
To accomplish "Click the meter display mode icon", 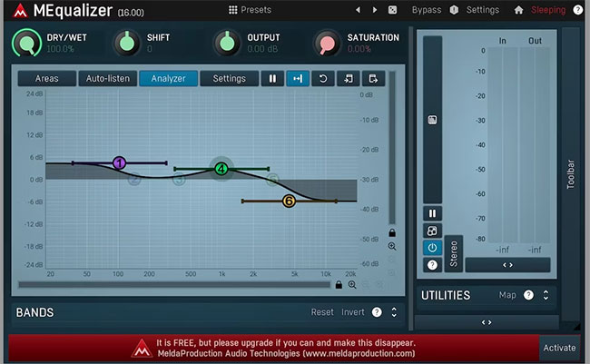I will 432,231.
